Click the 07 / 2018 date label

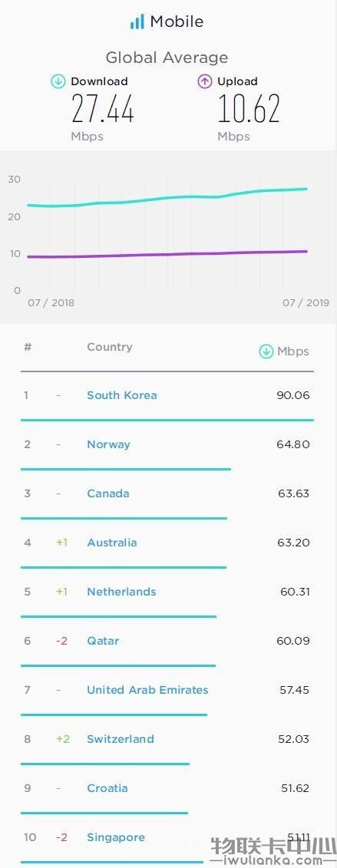[51, 303]
